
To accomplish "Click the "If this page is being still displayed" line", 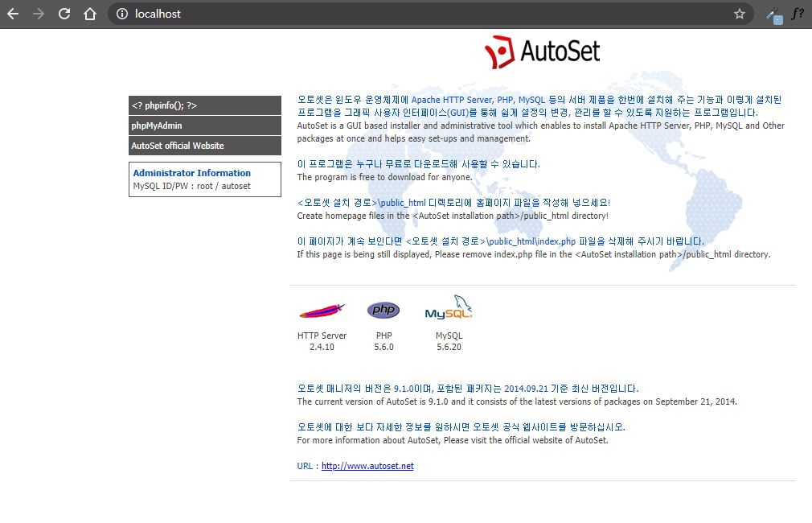I will pyautogui.click(x=534, y=254).
